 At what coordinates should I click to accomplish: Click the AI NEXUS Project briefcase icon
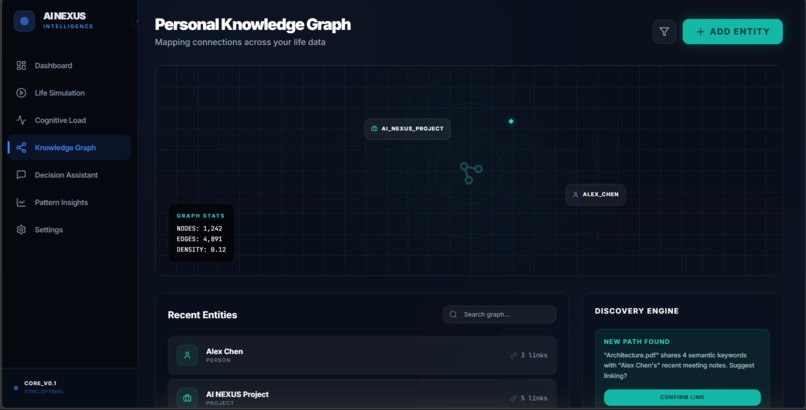click(x=187, y=398)
